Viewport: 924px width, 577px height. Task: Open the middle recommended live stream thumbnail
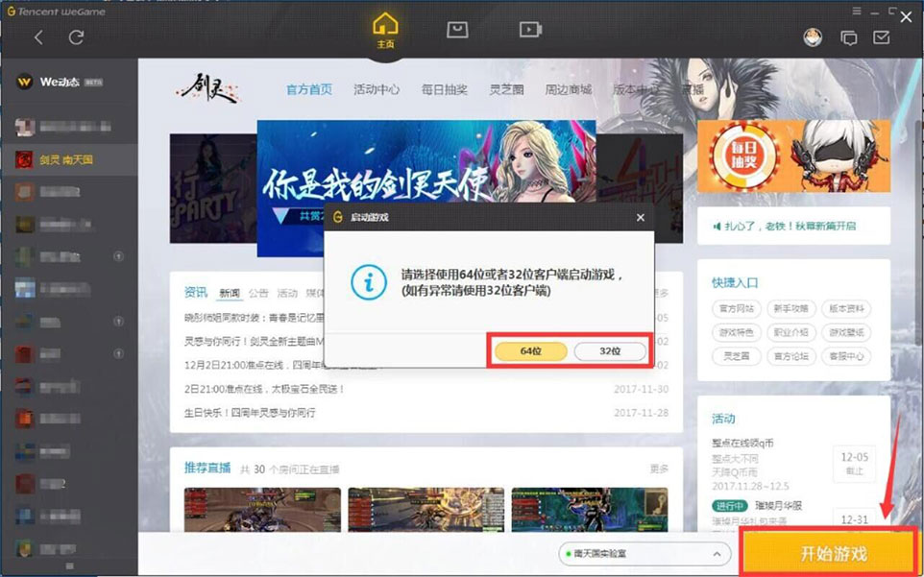point(426,509)
